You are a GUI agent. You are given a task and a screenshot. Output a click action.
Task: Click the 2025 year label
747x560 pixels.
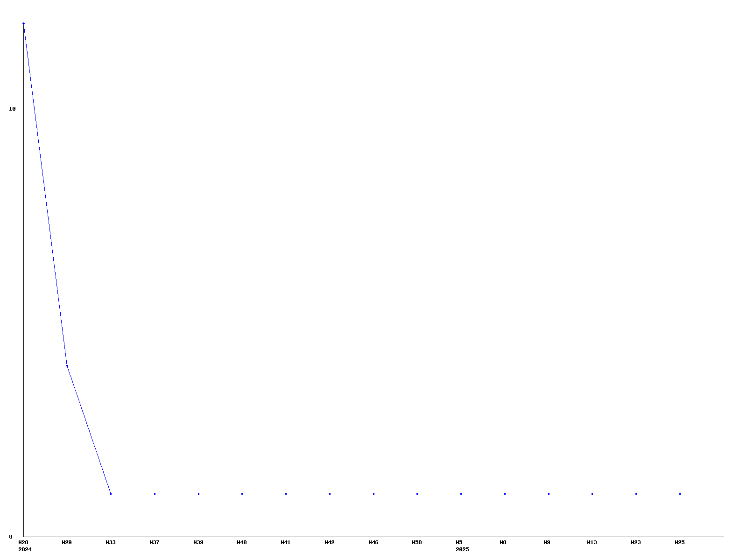(462, 549)
